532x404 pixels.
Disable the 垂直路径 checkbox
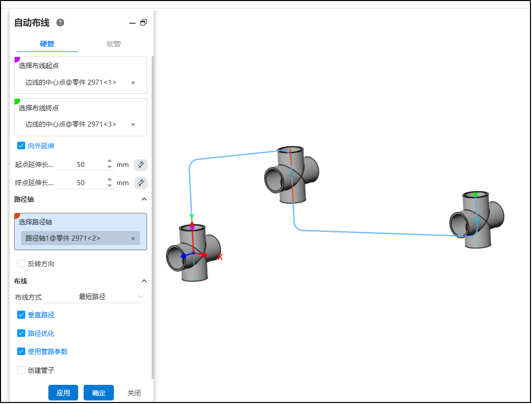(21, 315)
